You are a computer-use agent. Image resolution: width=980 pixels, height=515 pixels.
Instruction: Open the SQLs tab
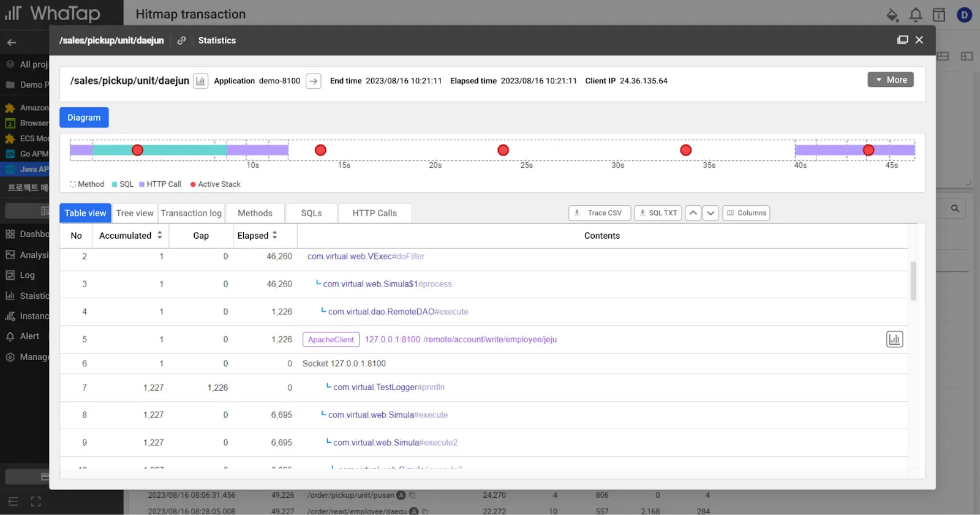311,213
